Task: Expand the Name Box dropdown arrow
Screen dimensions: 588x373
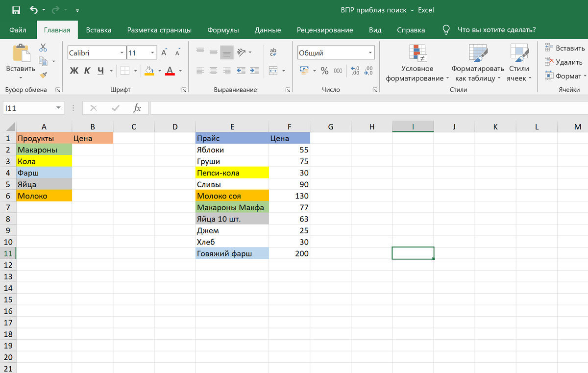Action: [58, 108]
